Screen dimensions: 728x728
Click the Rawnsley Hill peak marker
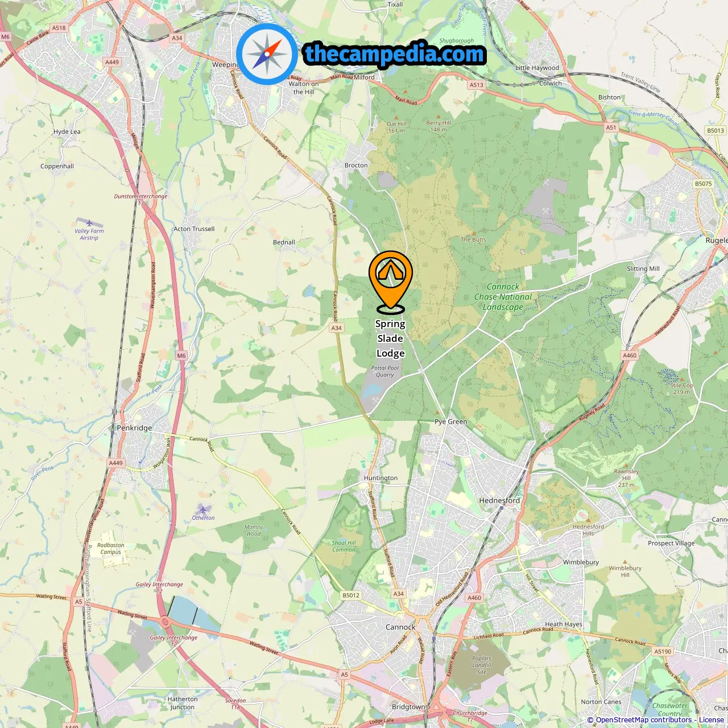point(626,466)
